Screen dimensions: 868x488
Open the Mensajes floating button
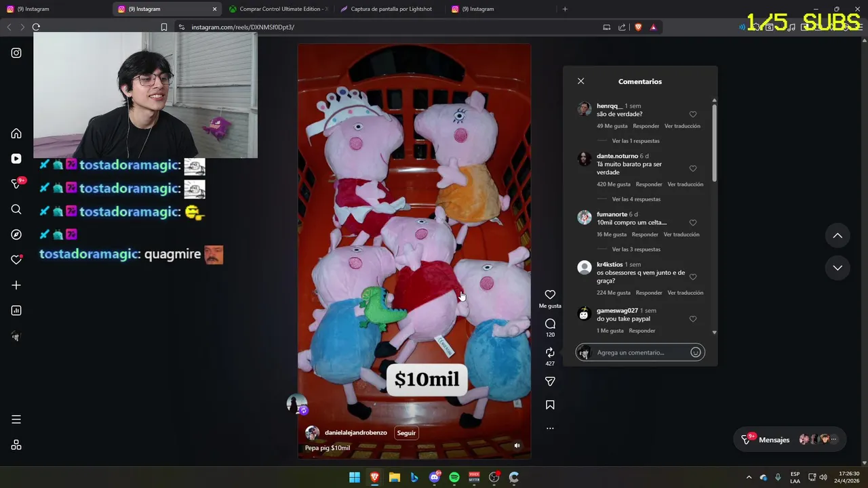(789, 439)
